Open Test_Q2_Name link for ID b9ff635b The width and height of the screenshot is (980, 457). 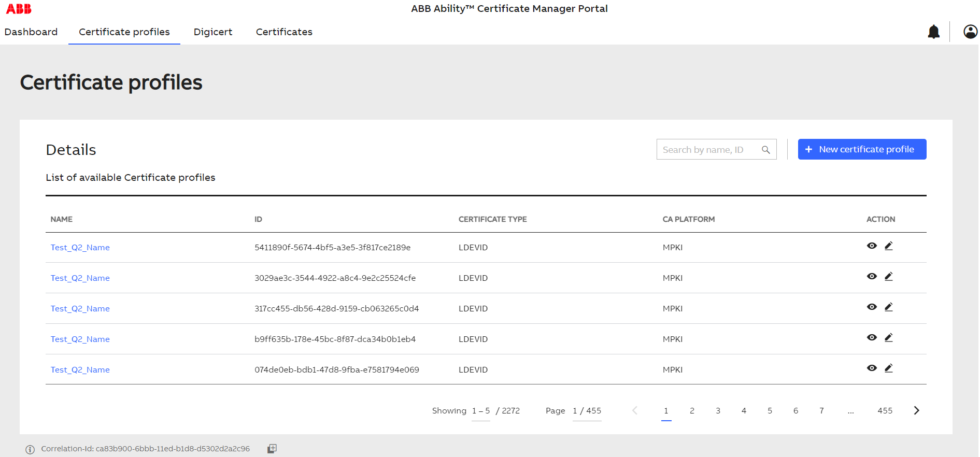tap(80, 339)
